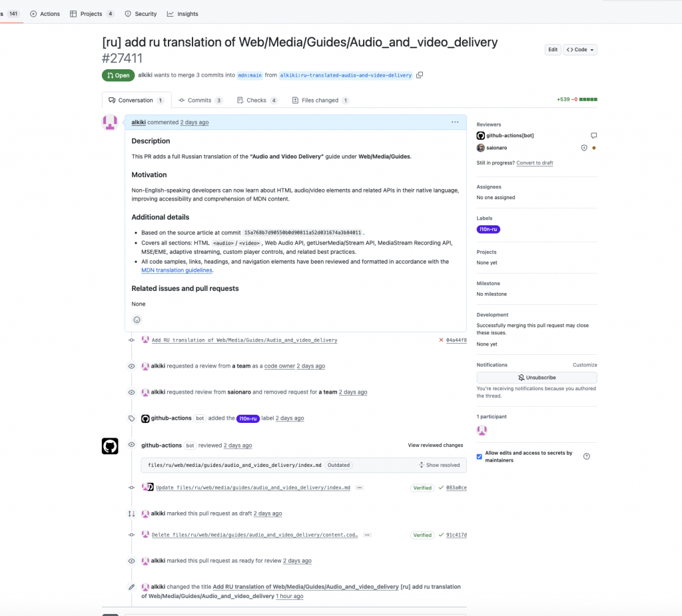
Task: Click alkiki's avatar under 1 participant
Action: tap(482, 431)
